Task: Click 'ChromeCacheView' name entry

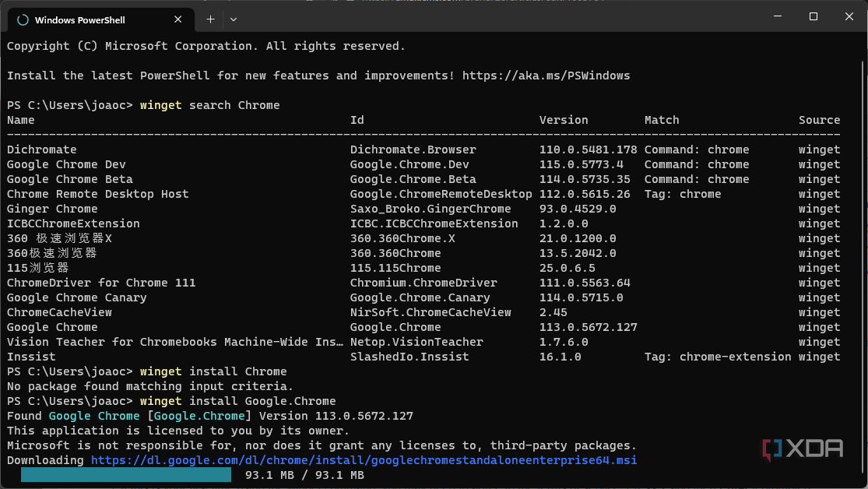Action: (59, 312)
